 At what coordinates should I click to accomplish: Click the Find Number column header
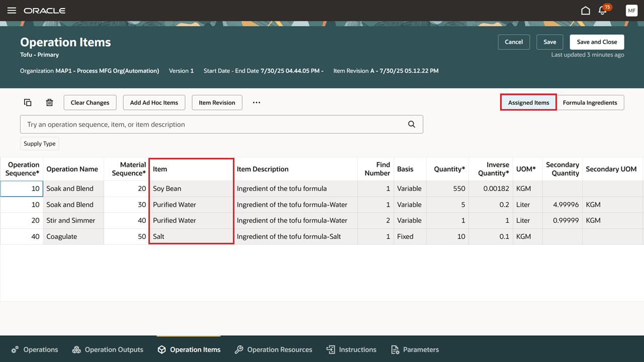point(375,169)
